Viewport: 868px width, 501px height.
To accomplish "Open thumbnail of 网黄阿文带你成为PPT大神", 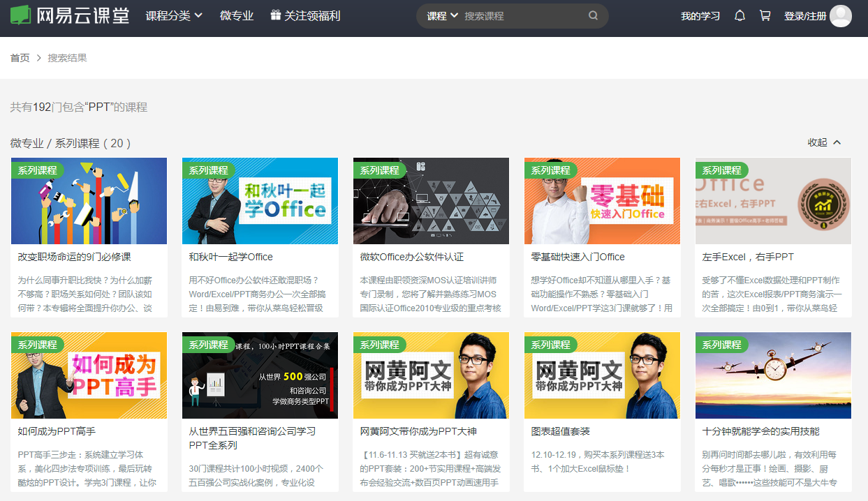I will tap(431, 375).
